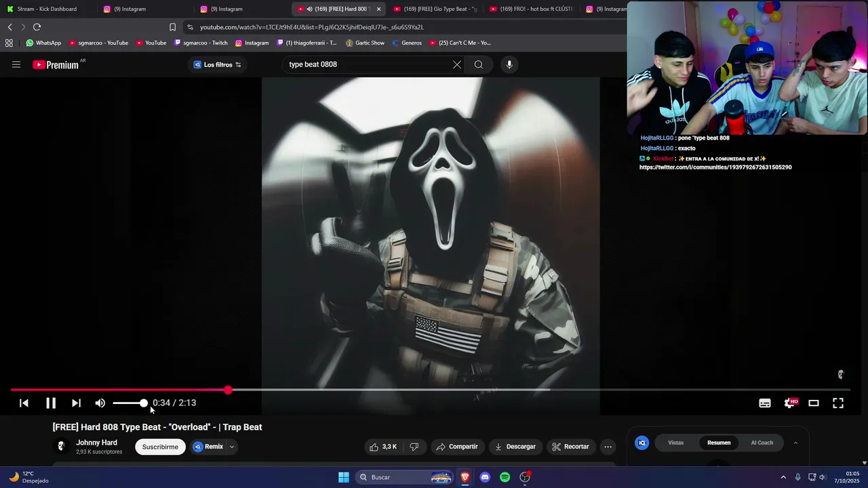The width and height of the screenshot is (868, 488).
Task: Open Johnny Hard channel avatar
Action: click(x=61, y=446)
